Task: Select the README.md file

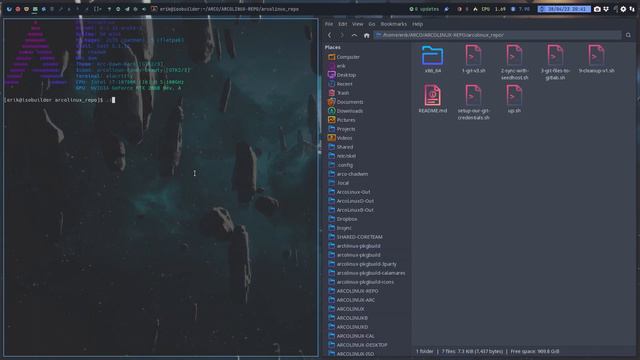Action: (x=433, y=99)
